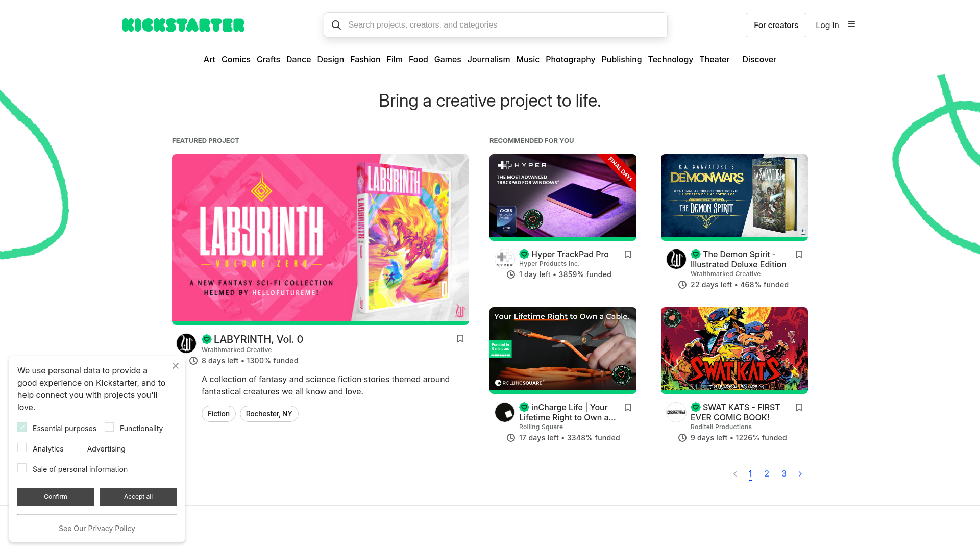Enable the Analytics checkbox

click(22, 447)
